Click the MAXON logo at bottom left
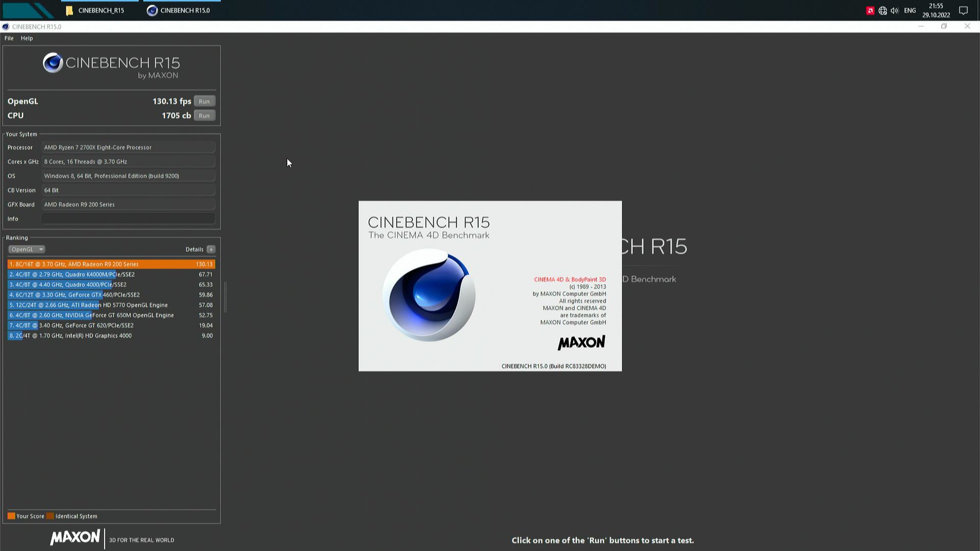Viewport: 980px width, 551px height. tap(75, 538)
